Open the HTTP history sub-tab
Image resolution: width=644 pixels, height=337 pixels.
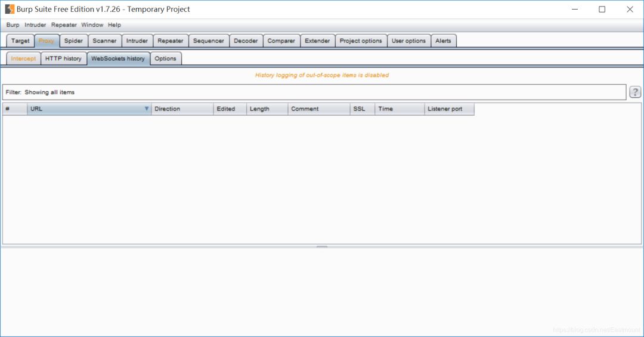[x=63, y=58]
